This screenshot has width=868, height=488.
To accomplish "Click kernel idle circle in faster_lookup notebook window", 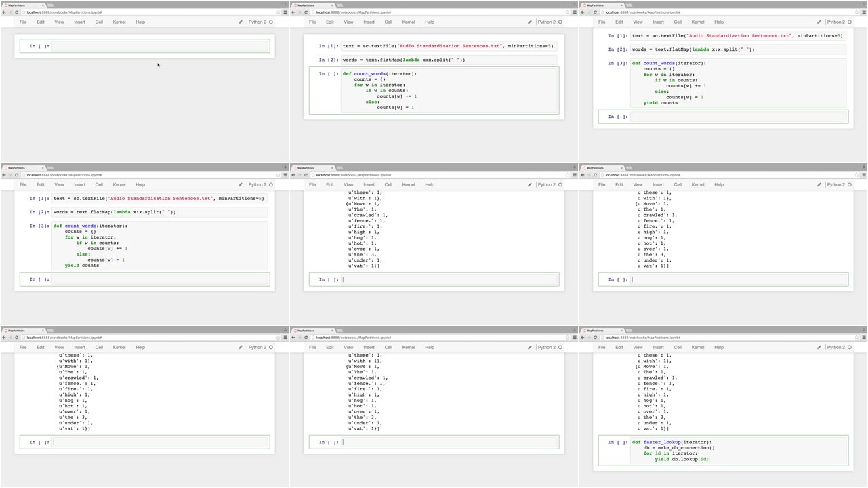I will [850, 347].
